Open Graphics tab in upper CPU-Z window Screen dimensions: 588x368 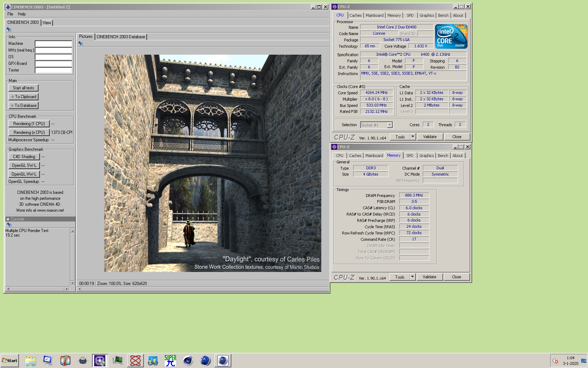[427, 15]
